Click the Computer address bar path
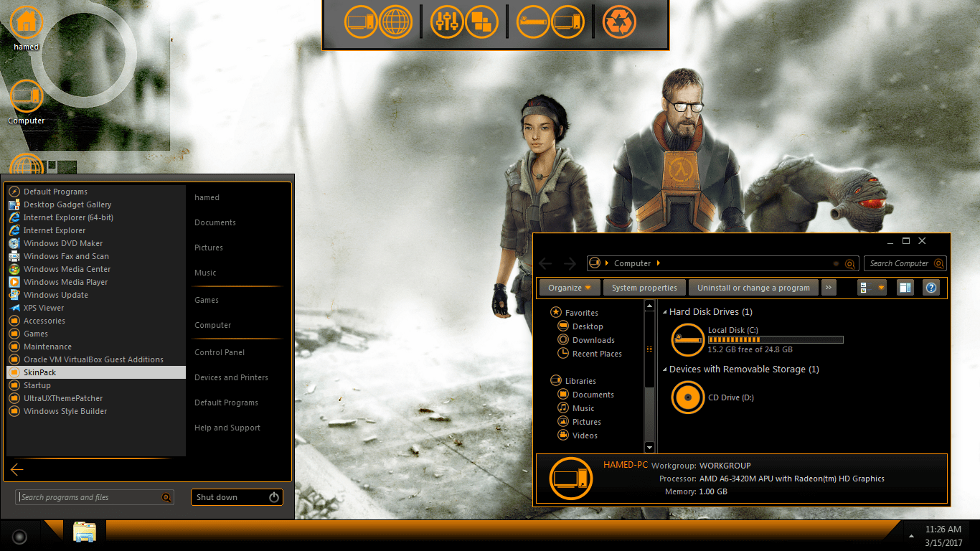This screenshot has height=551, width=980. (632, 263)
